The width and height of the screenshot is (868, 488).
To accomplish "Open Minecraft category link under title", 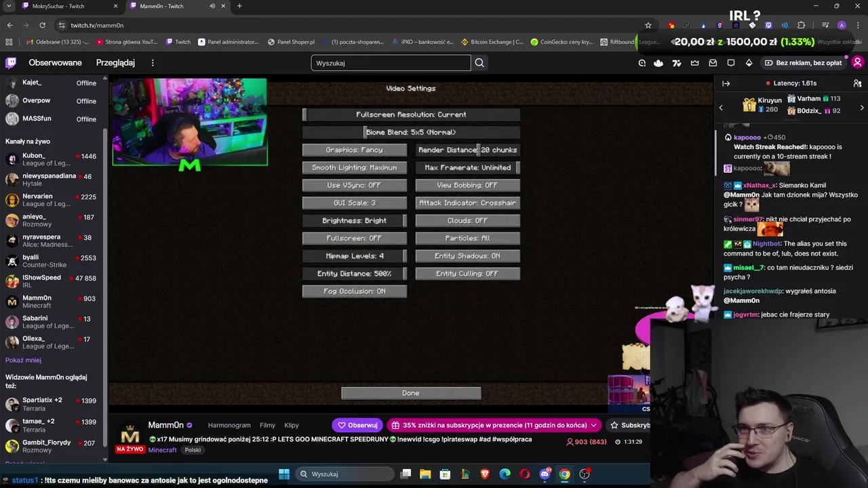I will 162,450.
